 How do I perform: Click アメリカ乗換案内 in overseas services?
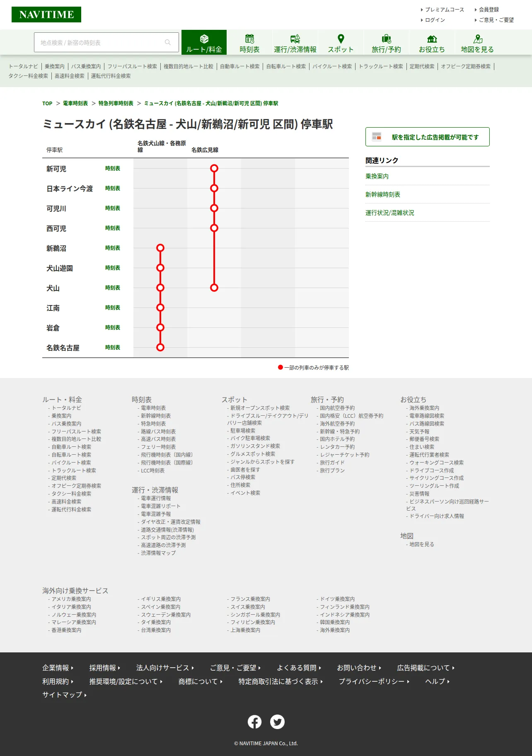[x=71, y=599]
